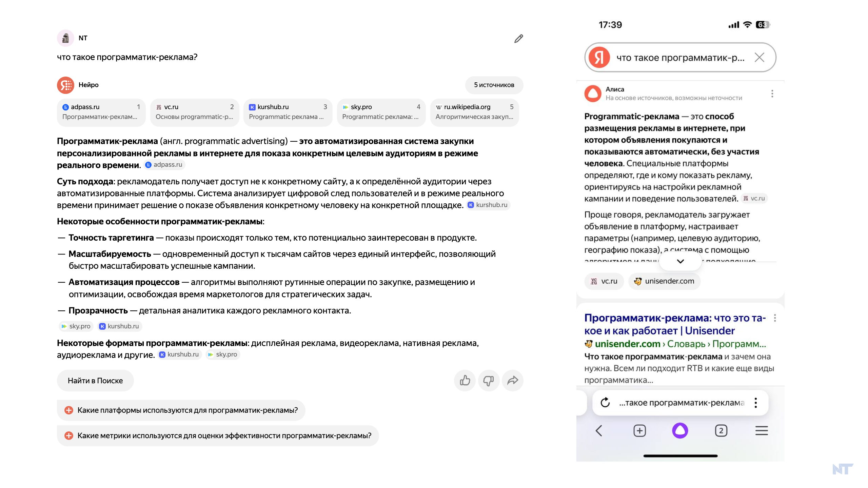Viewport: 868px width, 488px height.
Task: Open the sky.pro source card numbered 4
Action: click(381, 112)
